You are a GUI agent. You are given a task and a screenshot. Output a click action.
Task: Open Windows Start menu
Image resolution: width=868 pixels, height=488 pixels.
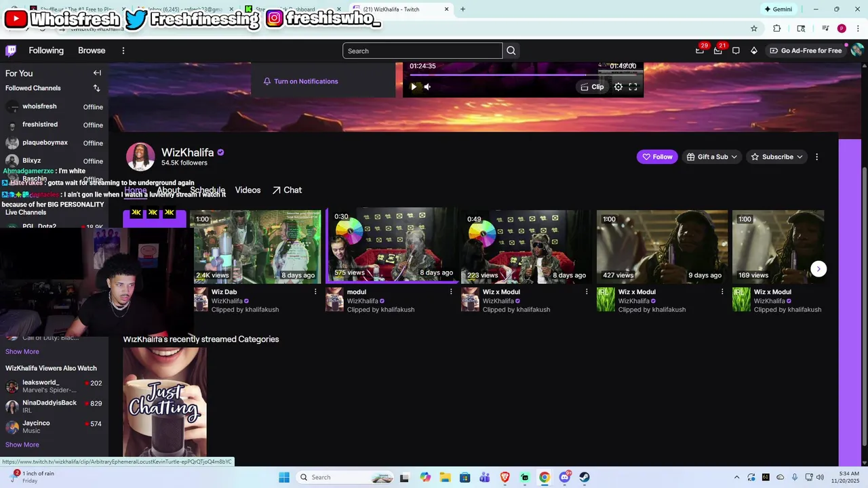point(284,477)
